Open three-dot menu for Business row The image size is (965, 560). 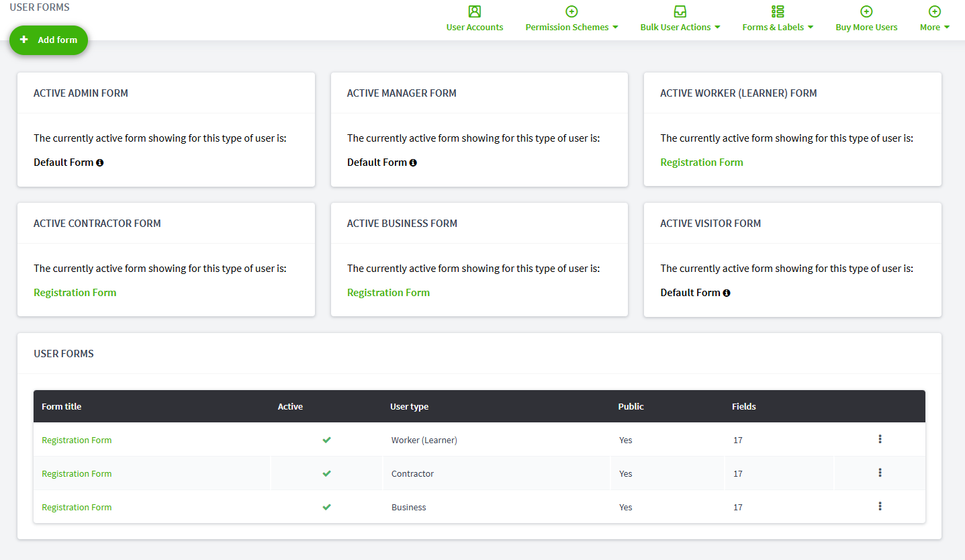click(880, 506)
